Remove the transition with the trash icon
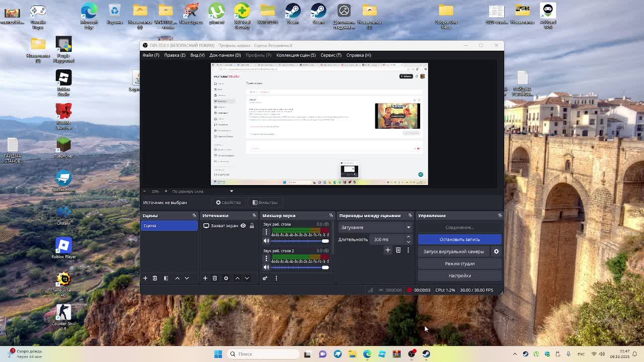The height and width of the screenshot is (362, 644). tap(398, 250)
